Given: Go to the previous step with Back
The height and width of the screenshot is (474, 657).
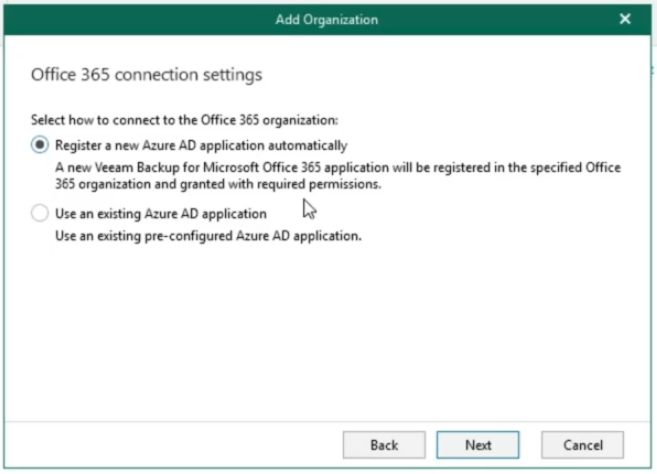Looking at the screenshot, I should point(384,445).
